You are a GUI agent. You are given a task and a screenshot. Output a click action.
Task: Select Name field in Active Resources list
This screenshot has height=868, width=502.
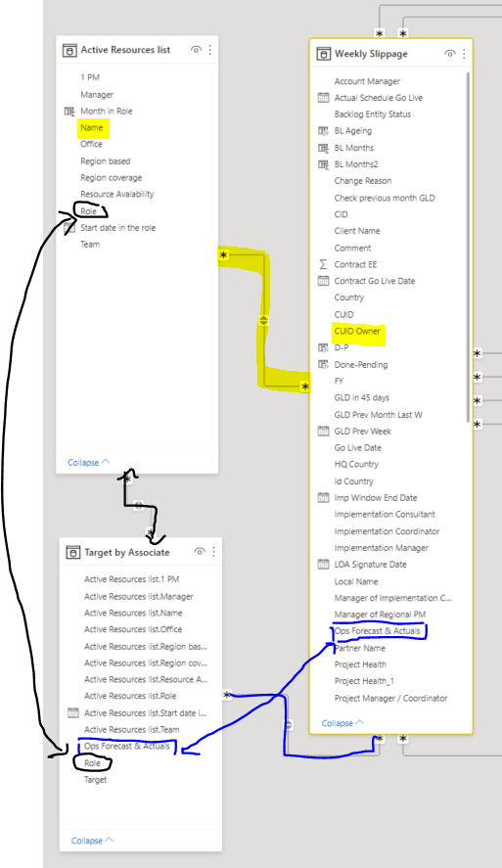92,128
